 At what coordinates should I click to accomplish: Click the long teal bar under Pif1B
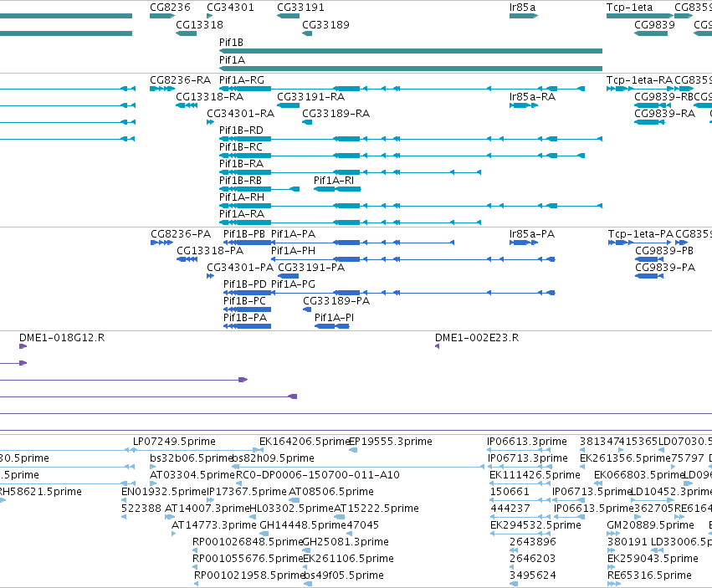point(411,51)
